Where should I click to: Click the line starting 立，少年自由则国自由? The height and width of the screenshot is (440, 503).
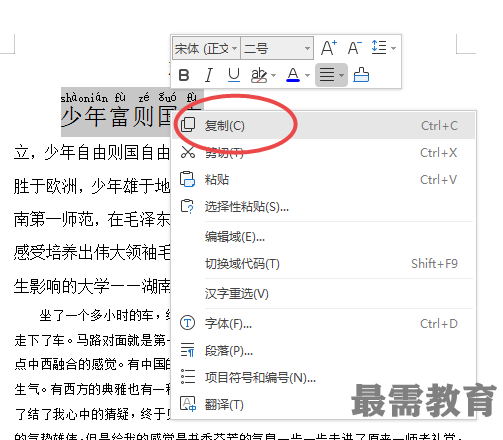pyautogui.click(x=92, y=153)
